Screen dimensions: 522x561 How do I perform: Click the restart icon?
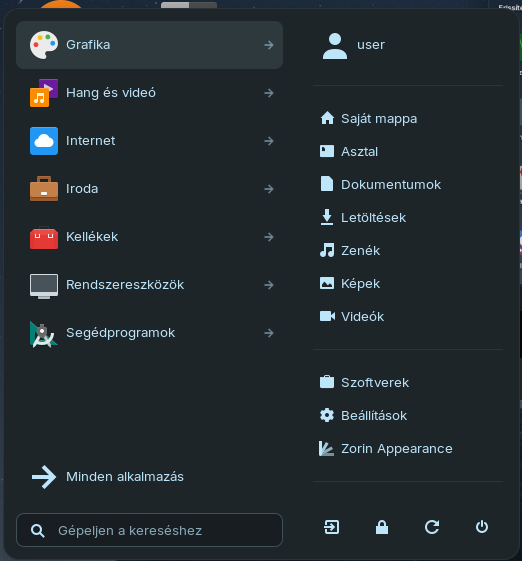point(432,527)
